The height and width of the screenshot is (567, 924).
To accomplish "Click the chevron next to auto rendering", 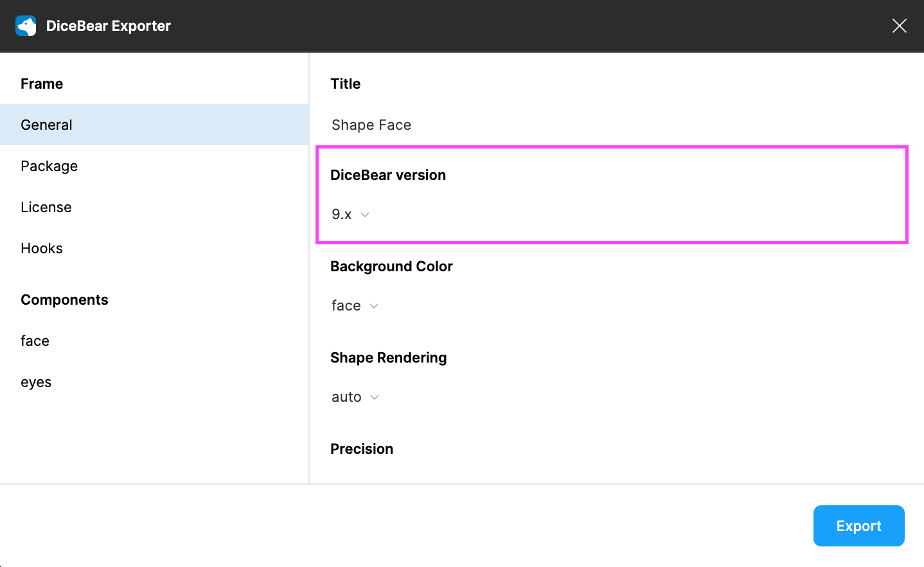I will [375, 397].
